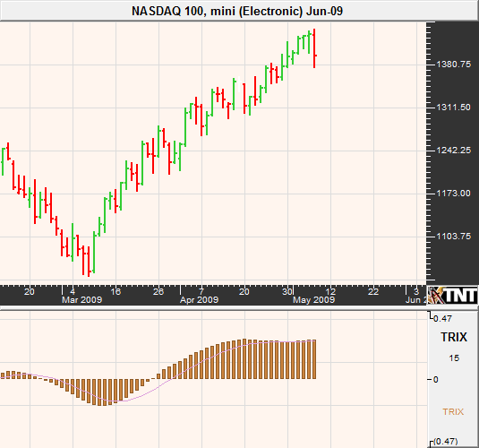479x448 pixels.
Task: Click the date axis label 16
Action: pos(115,292)
